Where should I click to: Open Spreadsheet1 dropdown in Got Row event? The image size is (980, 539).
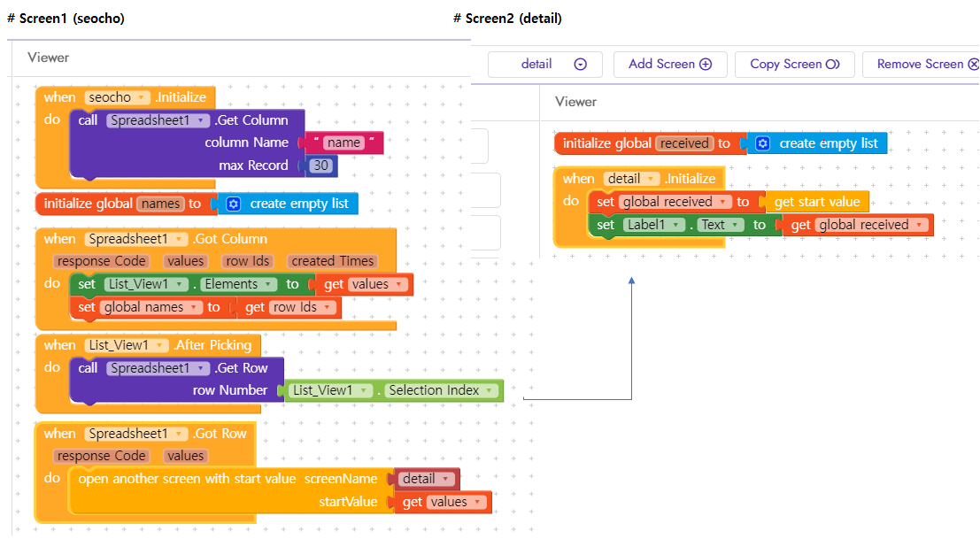click(x=136, y=434)
